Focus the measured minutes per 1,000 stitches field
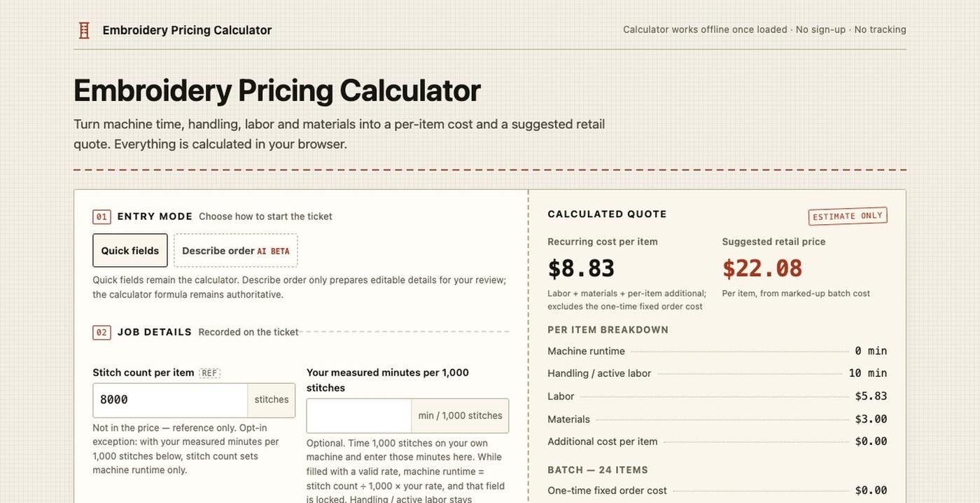The height and width of the screenshot is (503, 980). click(x=359, y=416)
